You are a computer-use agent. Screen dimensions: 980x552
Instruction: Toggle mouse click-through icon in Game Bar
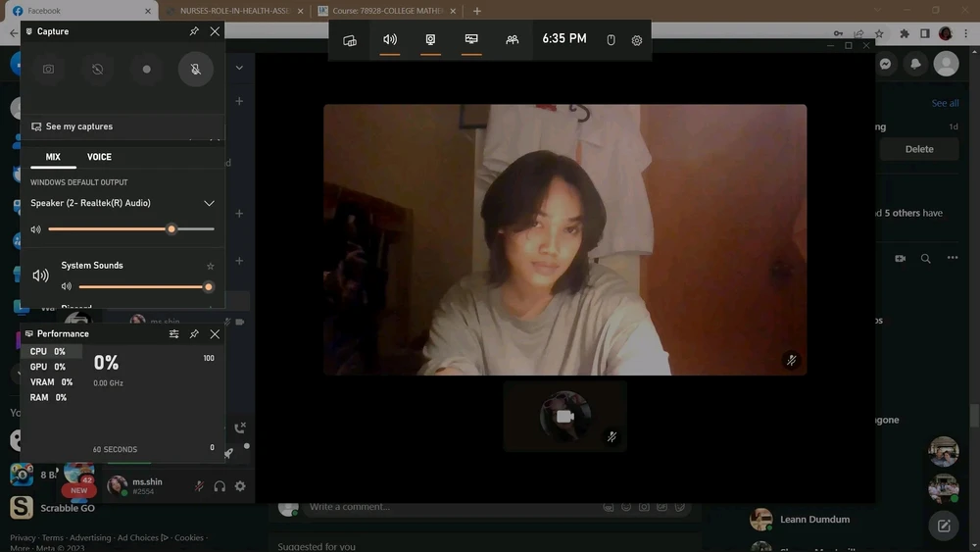point(612,40)
